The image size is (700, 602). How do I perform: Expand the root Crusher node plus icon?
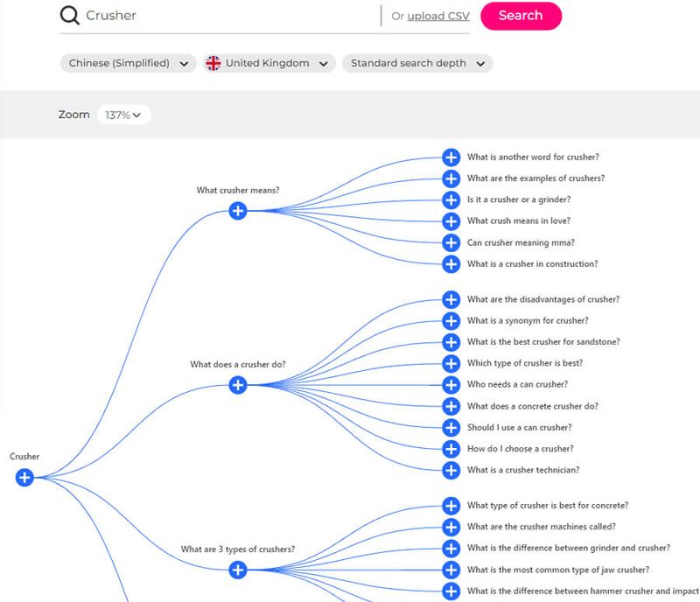tap(24, 477)
